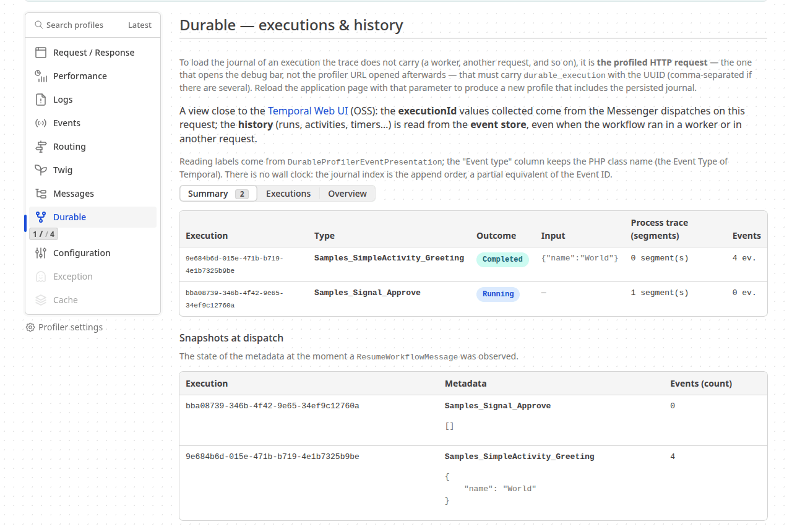Click the Snapshots at dispatch heading
Viewport: 792px width, 532px height.
pyautogui.click(x=231, y=338)
